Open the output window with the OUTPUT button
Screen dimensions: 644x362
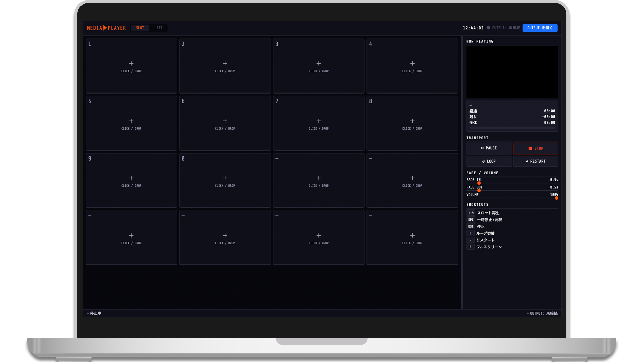[x=540, y=28]
